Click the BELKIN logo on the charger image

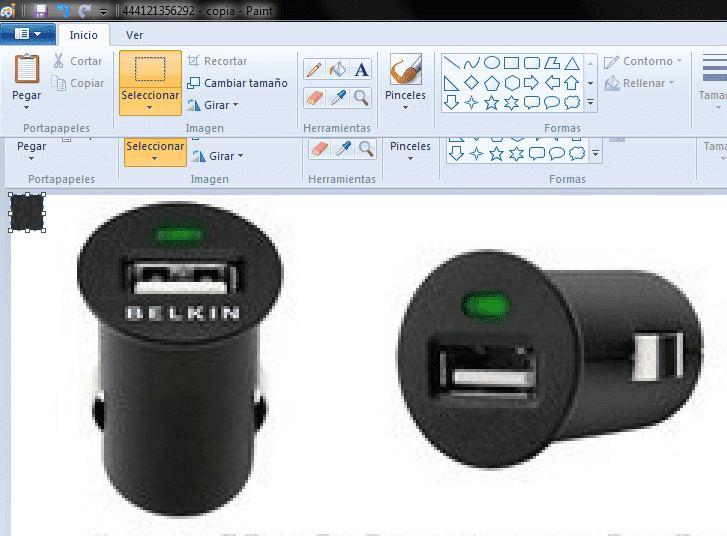coord(183,313)
